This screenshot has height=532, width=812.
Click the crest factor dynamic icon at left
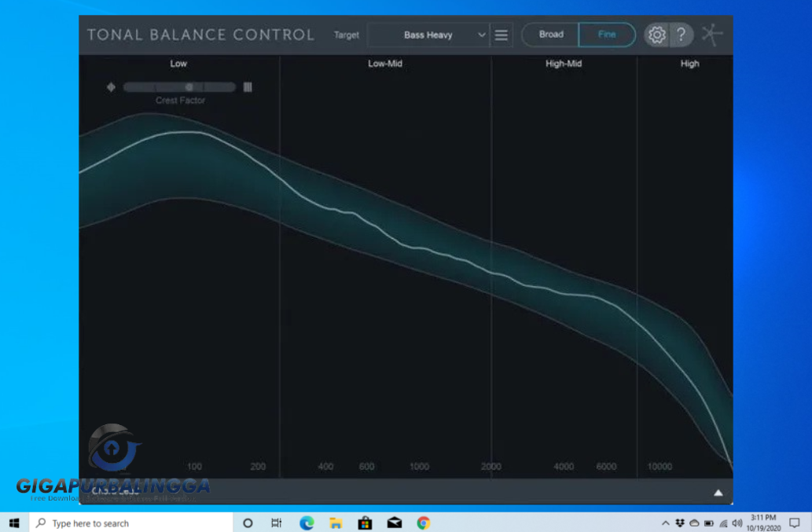[111, 87]
